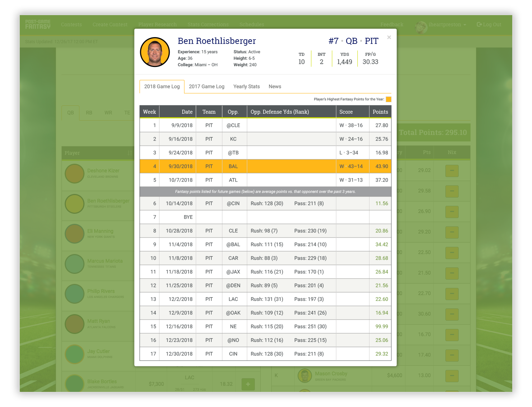The image size is (532, 407).
Task: Close the Ben Roethlisberger player modal
Action: coord(389,37)
